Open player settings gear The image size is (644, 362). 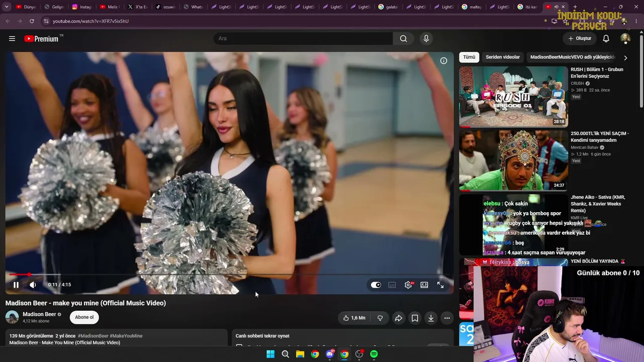point(408,285)
